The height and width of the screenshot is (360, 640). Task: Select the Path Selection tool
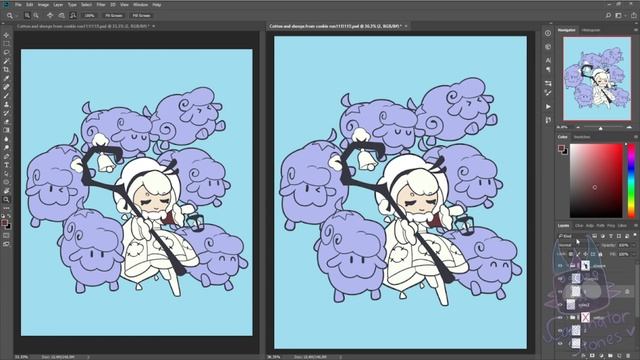[x=6, y=173]
